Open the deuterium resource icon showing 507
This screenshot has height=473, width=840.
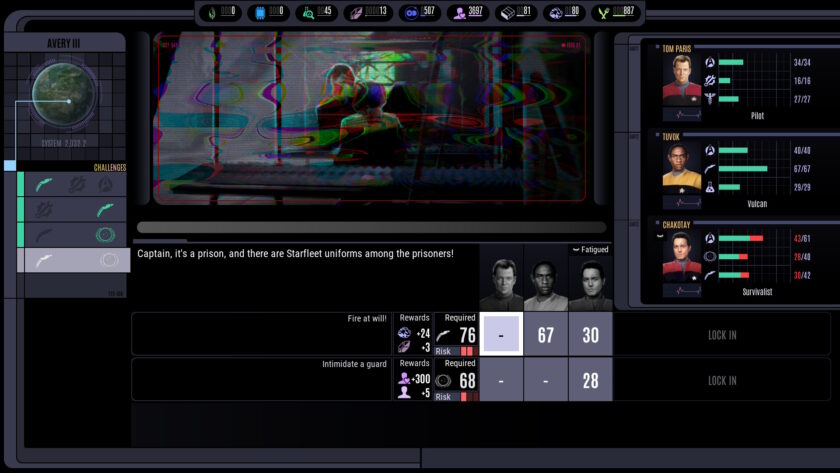point(411,13)
